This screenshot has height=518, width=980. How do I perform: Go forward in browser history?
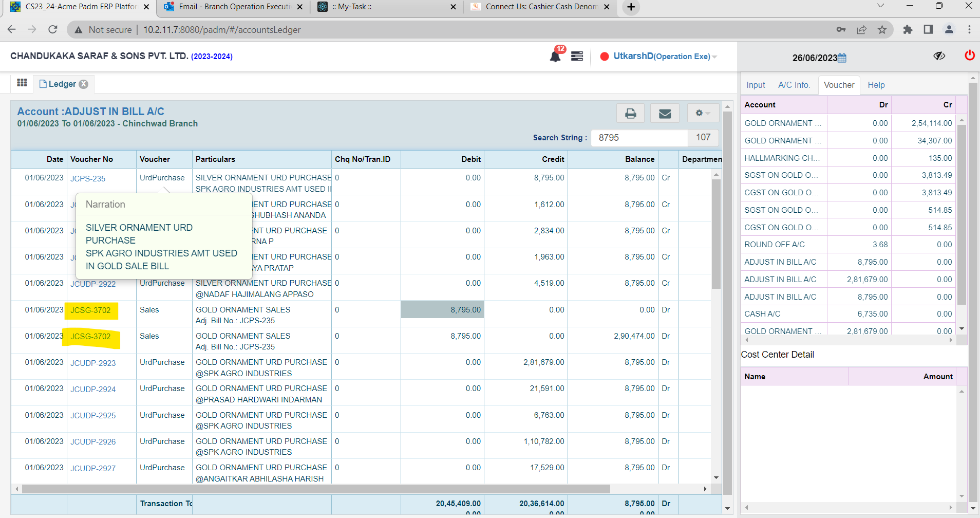pos(32,30)
